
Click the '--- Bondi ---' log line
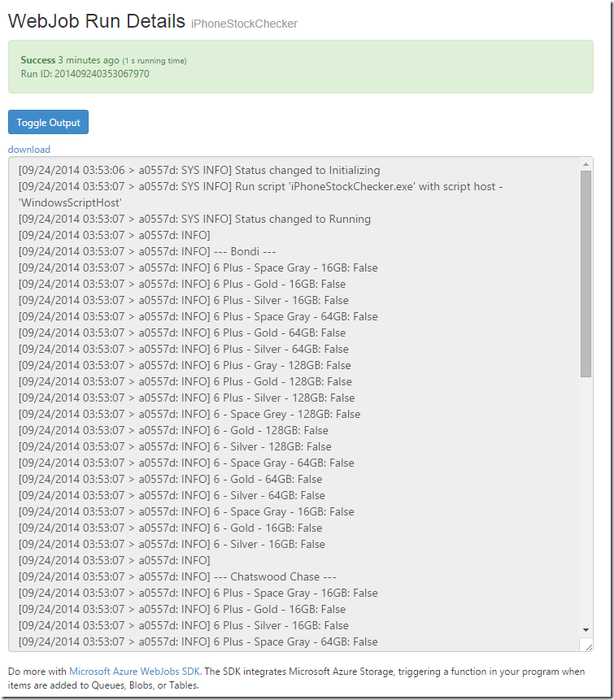click(147, 251)
